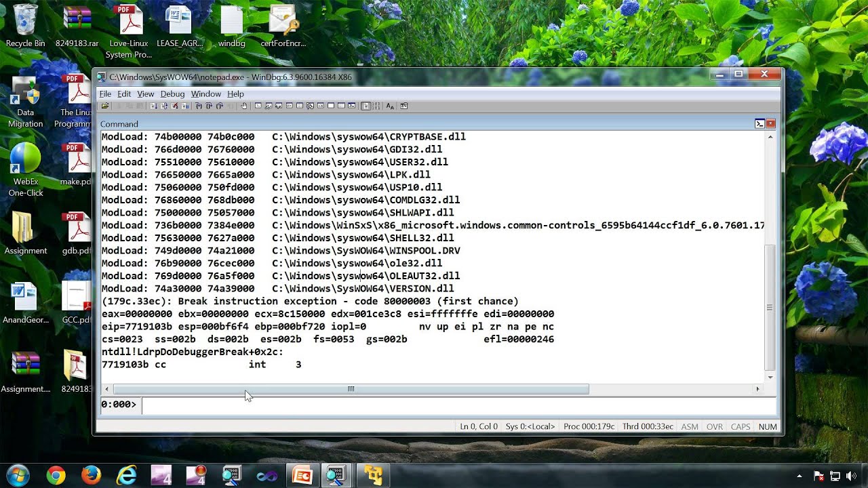Click the vertical scrollbar thumb in Command pane
This screenshot has height=488, width=868.
770,308
